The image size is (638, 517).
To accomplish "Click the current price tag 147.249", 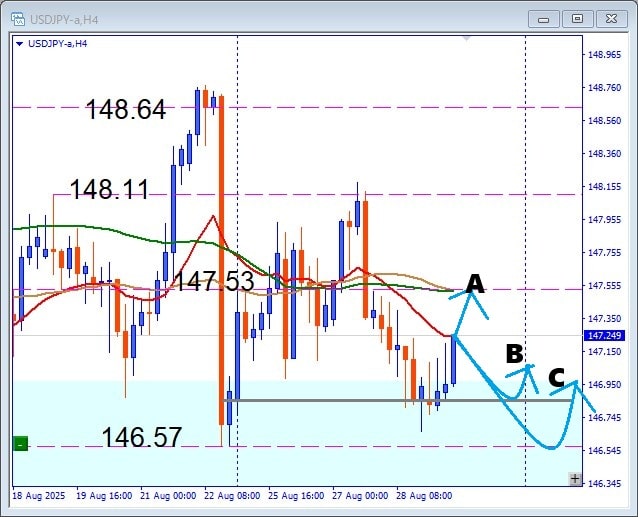I will point(604,336).
